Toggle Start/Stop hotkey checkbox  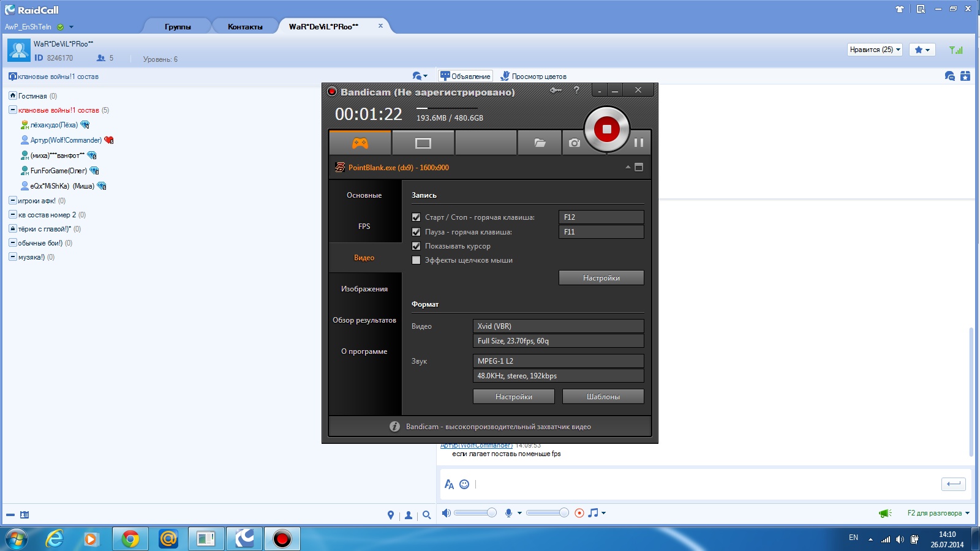click(x=417, y=217)
